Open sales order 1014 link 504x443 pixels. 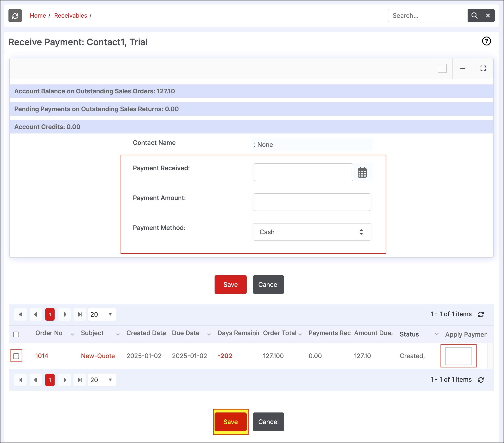[x=42, y=356]
